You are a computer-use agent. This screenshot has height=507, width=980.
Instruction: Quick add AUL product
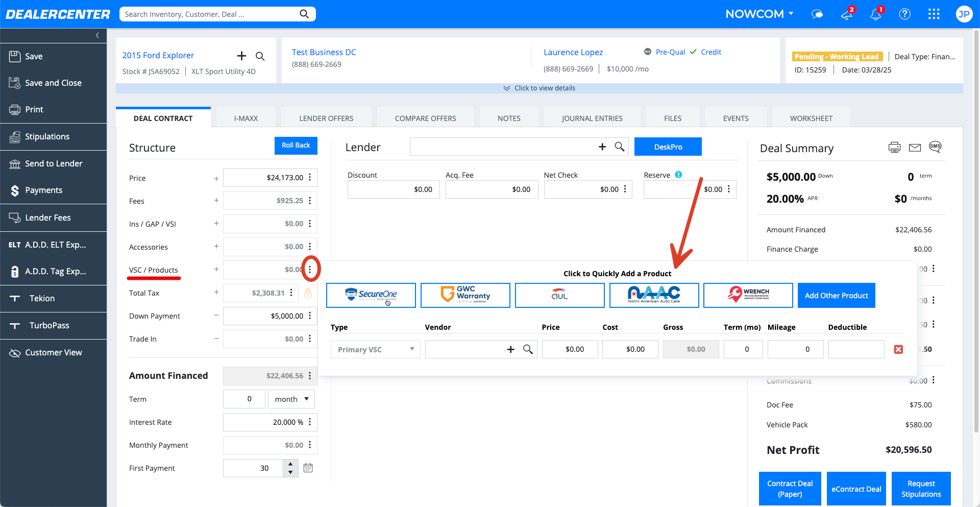(x=560, y=296)
